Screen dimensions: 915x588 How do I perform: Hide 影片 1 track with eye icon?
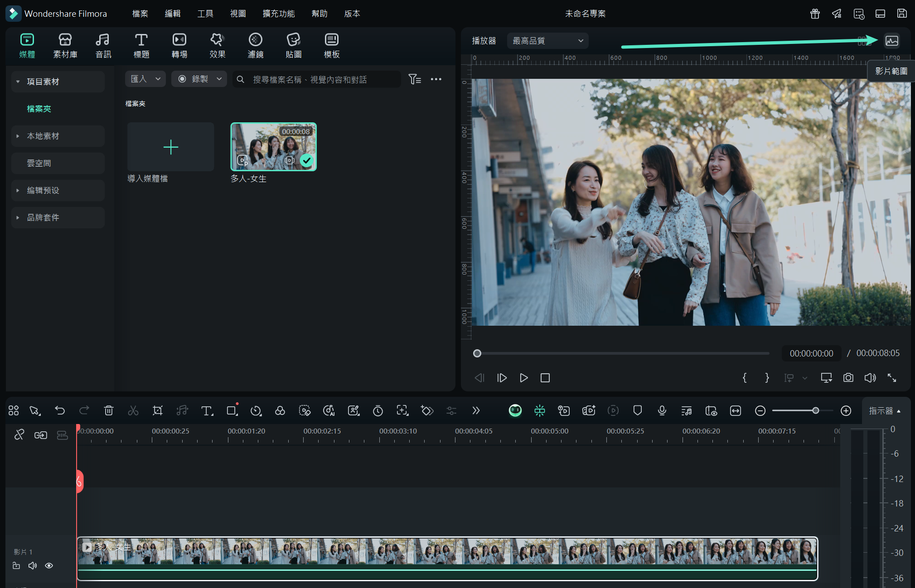click(49, 565)
